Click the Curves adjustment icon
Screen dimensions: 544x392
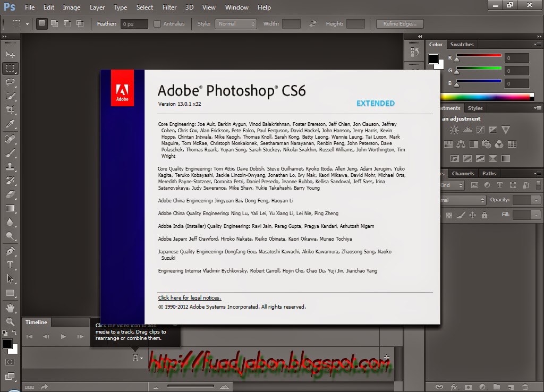pos(480,130)
